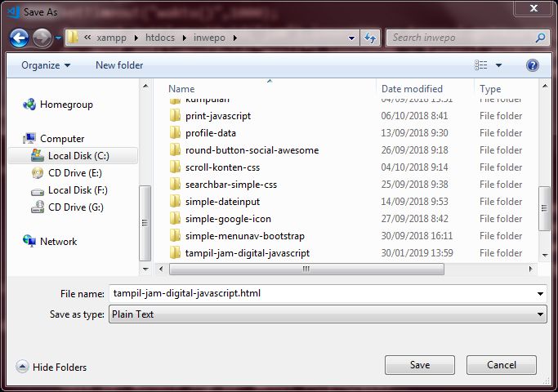Image resolution: width=558 pixels, height=392 pixels.
Task: Expand arrow after inwepo breadcrumb
Action: [234, 38]
